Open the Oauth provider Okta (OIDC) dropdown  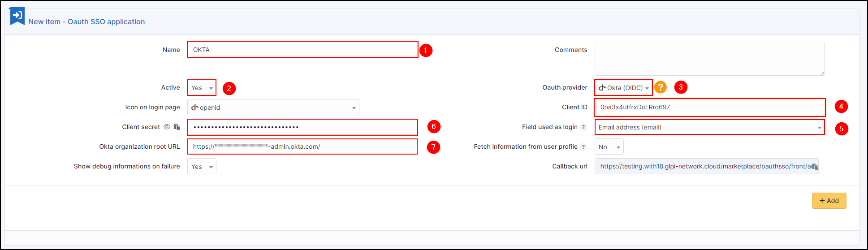[x=623, y=88]
